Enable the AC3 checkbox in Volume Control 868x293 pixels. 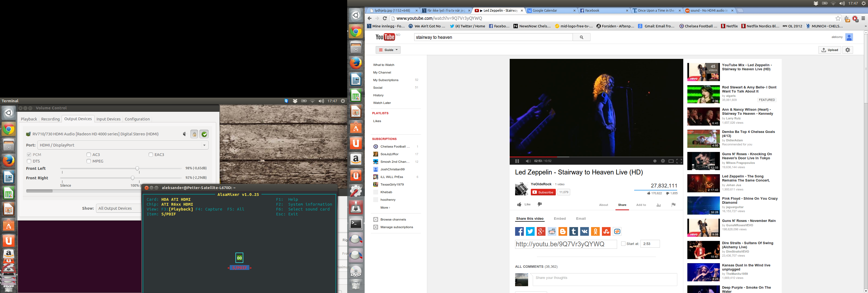[89, 155]
